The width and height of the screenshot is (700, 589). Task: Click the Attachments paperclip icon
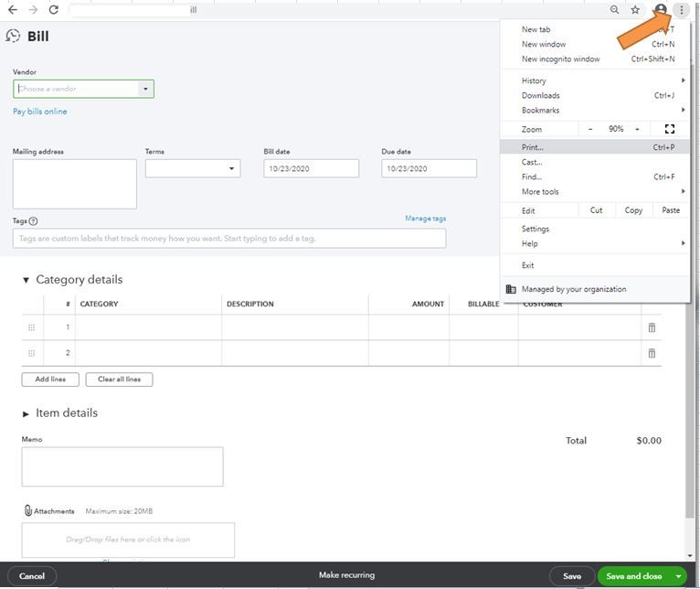27,510
